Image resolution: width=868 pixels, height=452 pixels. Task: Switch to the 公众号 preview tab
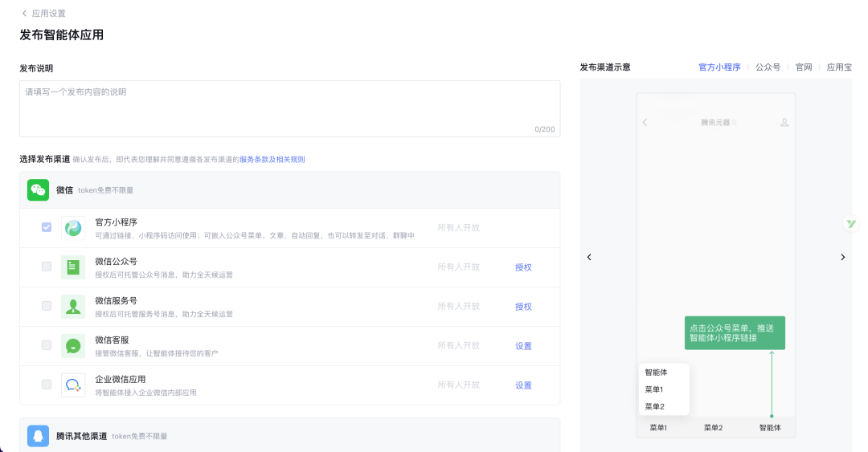pyautogui.click(x=768, y=67)
